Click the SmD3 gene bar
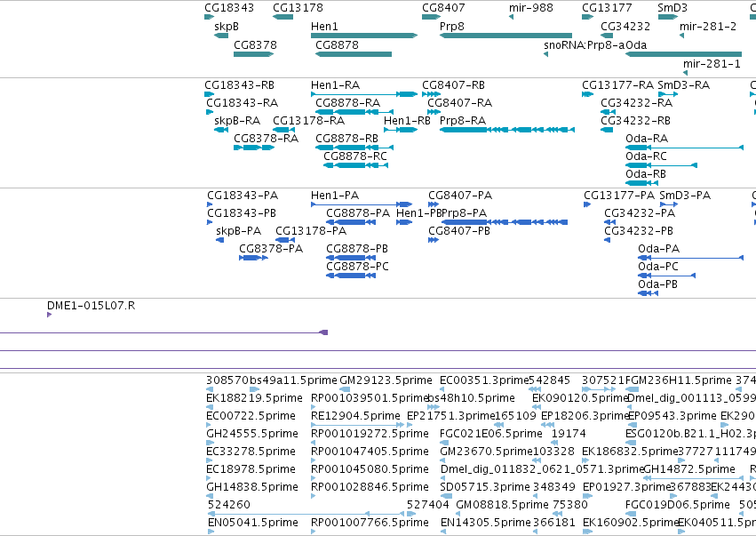756x536 pixels. click(x=668, y=17)
